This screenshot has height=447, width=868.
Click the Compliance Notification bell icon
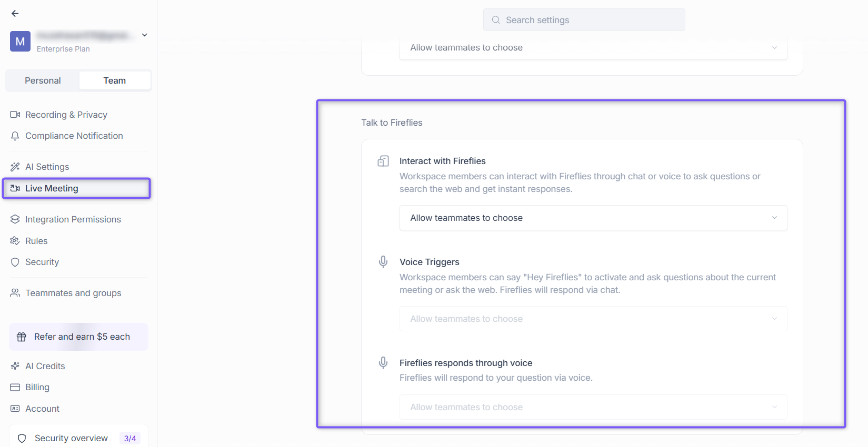click(15, 136)
